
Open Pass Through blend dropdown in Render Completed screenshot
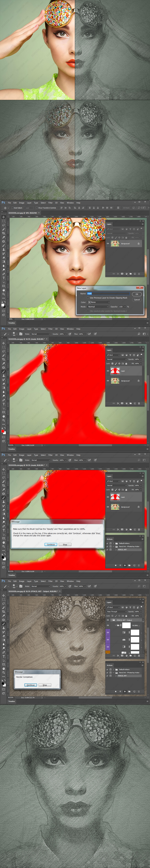pyautogui.click(x=117, y=612)
